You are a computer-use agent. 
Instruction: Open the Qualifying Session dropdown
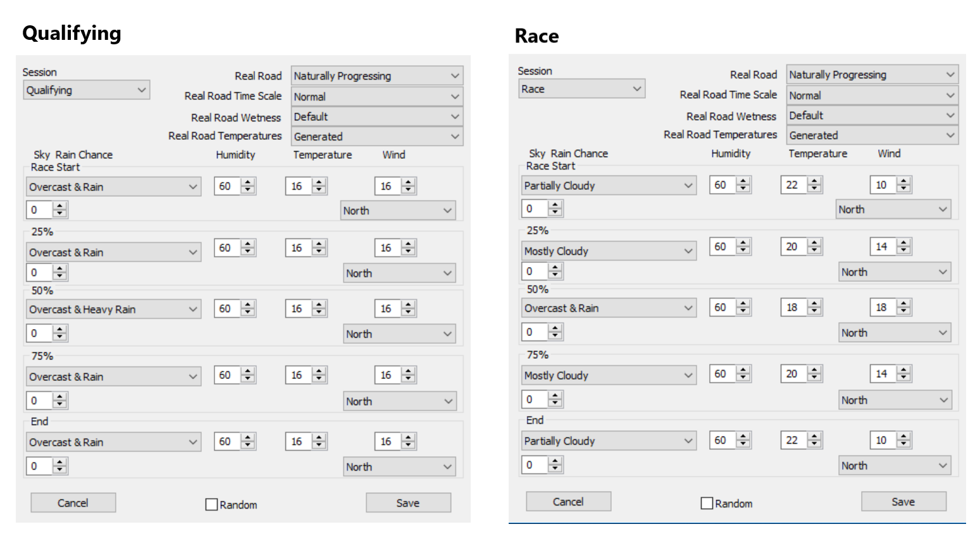click(x=87, y=90)
